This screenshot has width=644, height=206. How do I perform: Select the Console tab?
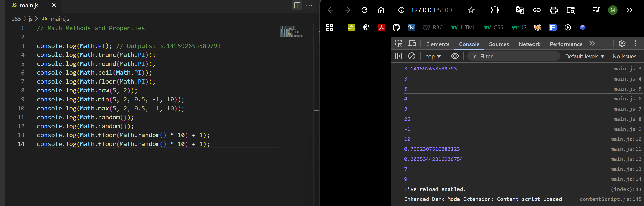coord(469,44)
